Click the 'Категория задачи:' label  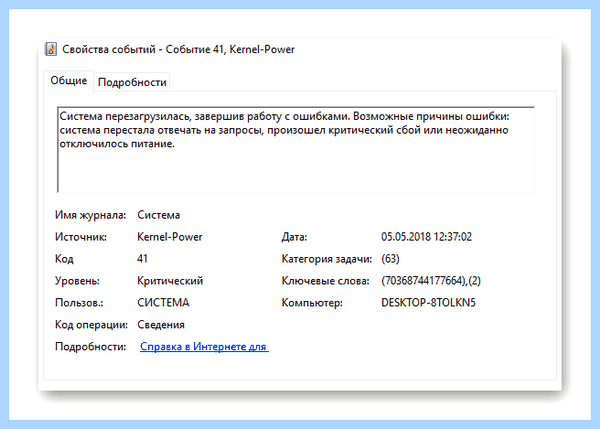point(327,259)
